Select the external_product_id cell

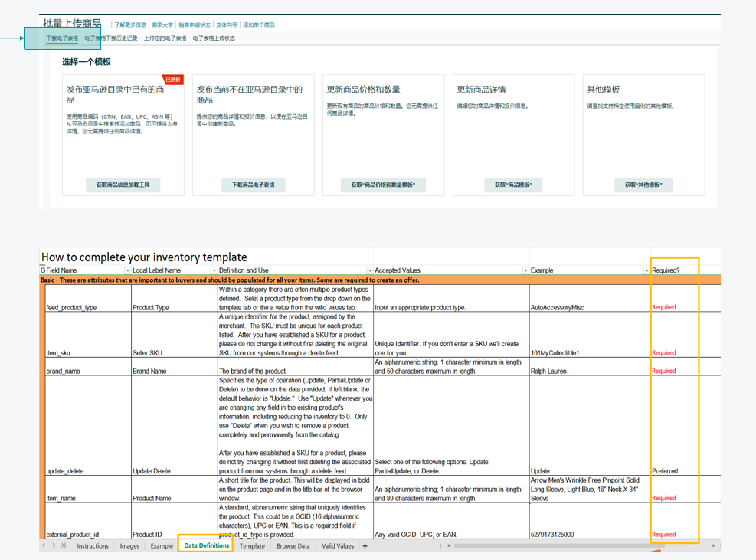pos(88,521)
